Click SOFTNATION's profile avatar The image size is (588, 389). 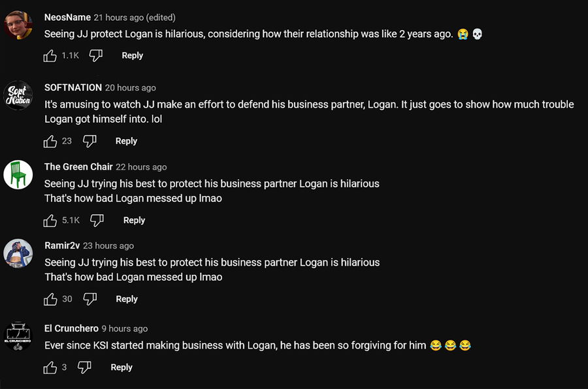click(18, 96)
